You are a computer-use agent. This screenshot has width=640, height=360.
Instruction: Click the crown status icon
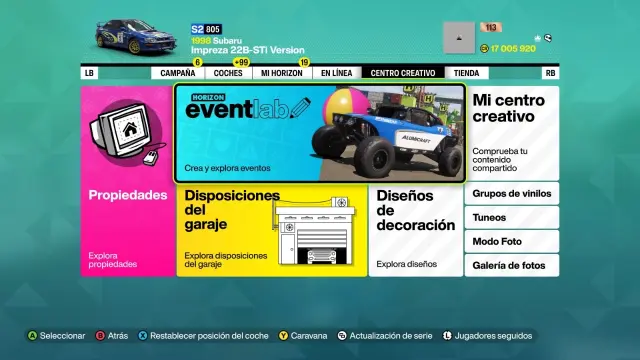coord(538,38)
